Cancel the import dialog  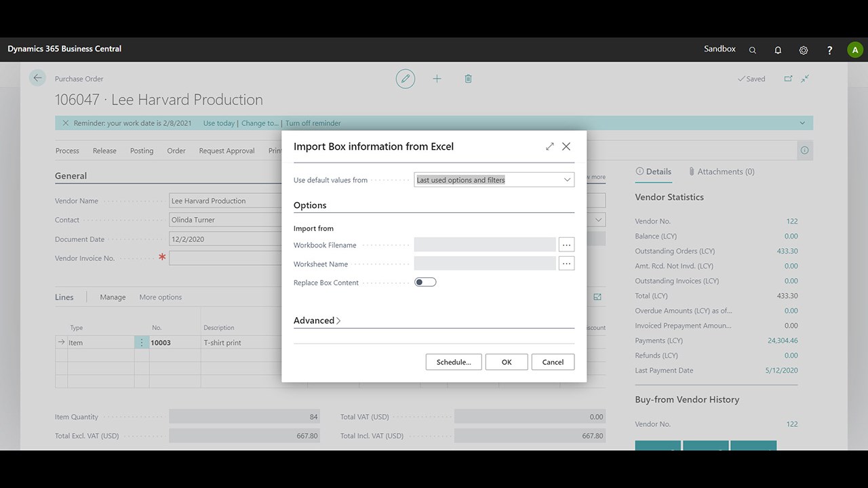pos(553,362)
